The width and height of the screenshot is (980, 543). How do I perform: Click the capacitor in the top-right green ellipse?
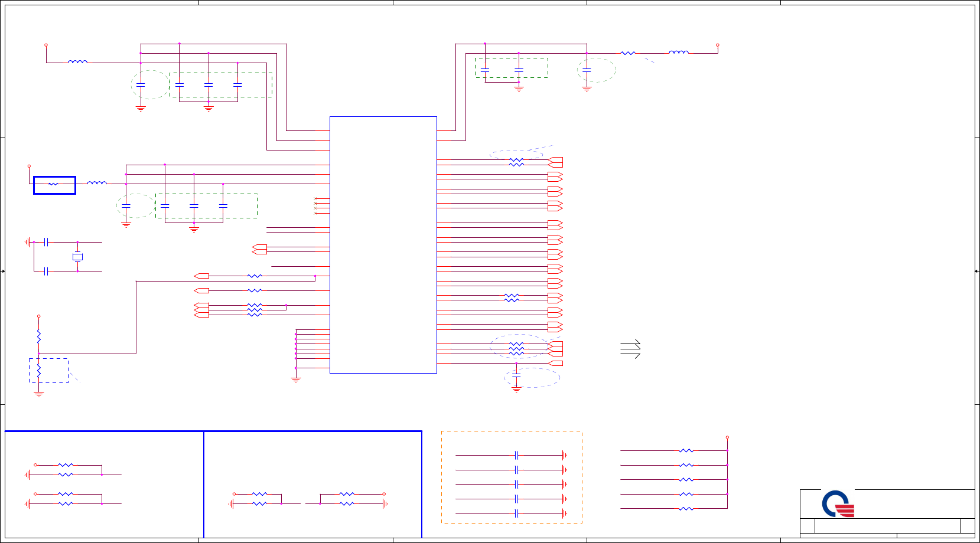(587, 70)
